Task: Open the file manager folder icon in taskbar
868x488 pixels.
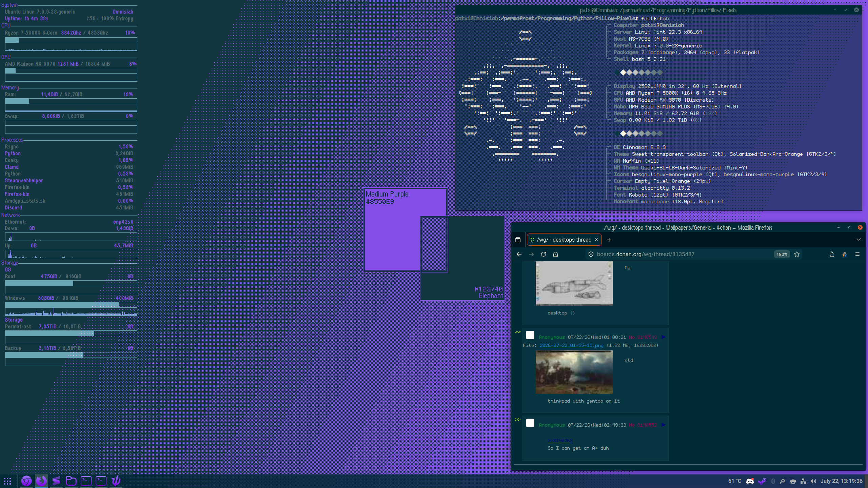Action: [71, 481]
